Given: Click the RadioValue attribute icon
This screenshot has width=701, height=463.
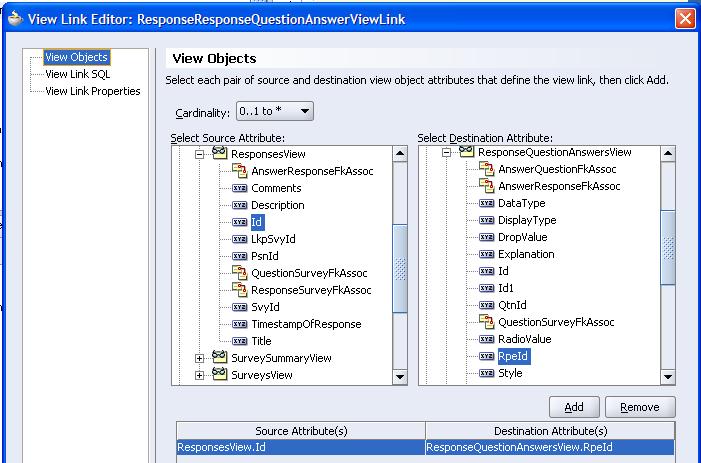Looking at the screenshot, I should [486, 339].
